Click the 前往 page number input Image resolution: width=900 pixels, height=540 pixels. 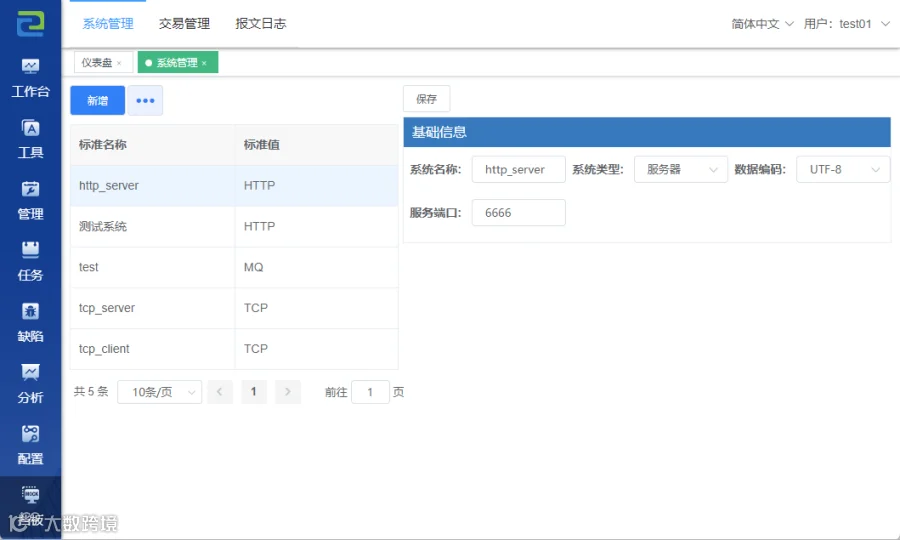coord(370,392)
